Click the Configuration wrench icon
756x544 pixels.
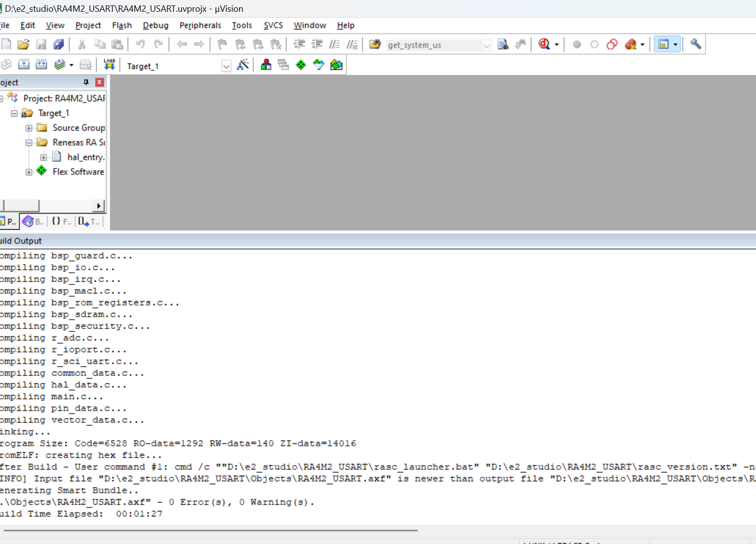(x=695, y=44)
